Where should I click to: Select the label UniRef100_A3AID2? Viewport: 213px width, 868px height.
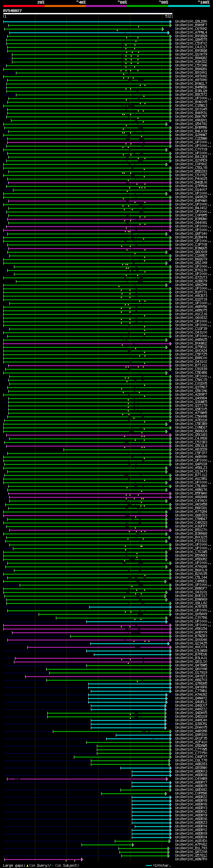click(x=191, y=62)
